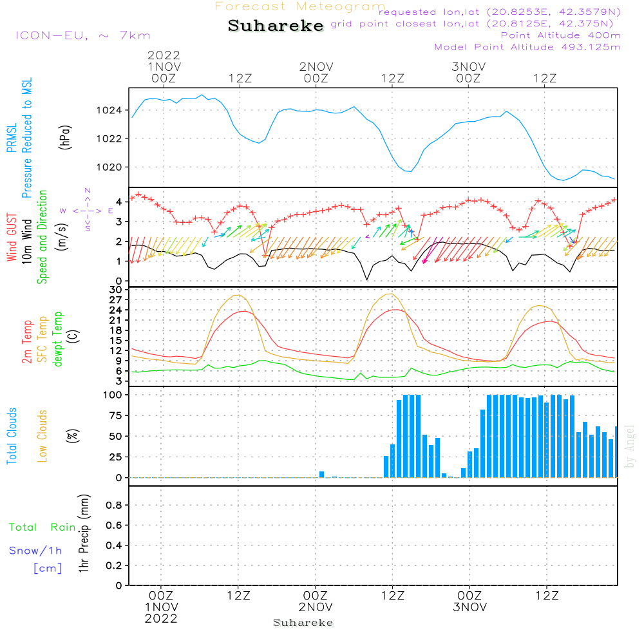
Task: Click the wind direction compass rose icon
Action: 88,209
